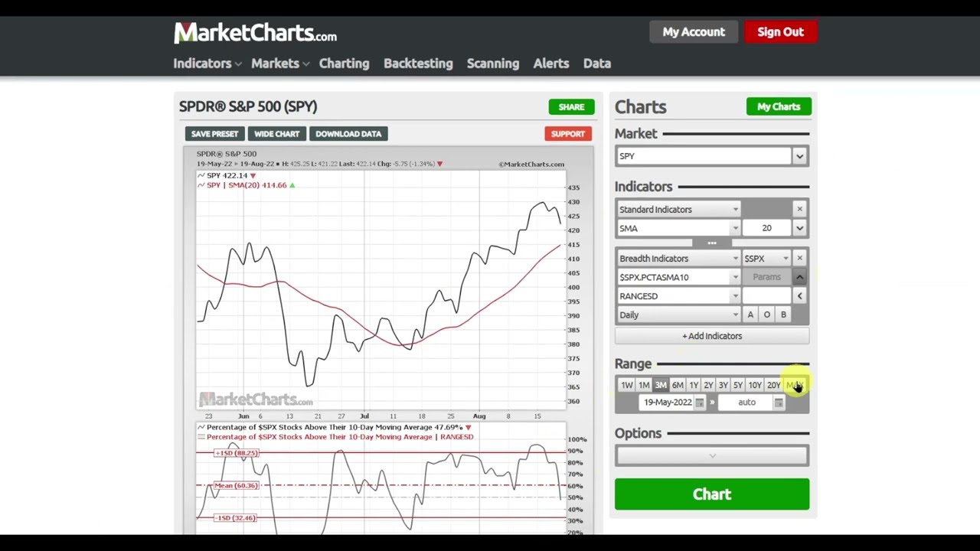Viewport: 980px width, 551px height.
Task: Remove the Breadth Indicators row with X
Action: point(799,258)
